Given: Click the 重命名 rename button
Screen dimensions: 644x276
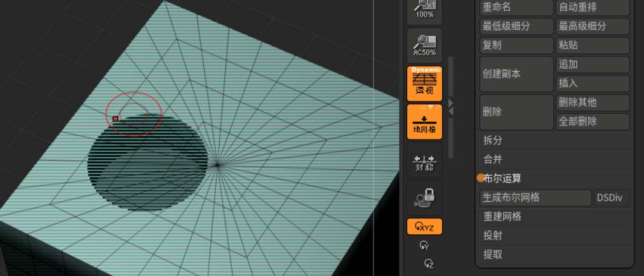Looking at the screenshot, I should click(517, 8).
